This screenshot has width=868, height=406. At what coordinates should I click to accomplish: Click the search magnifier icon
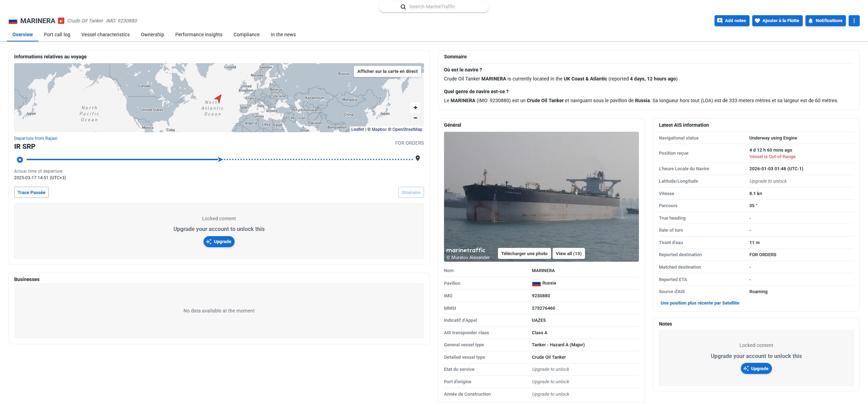pyautogui.click(x=403, y=7)
